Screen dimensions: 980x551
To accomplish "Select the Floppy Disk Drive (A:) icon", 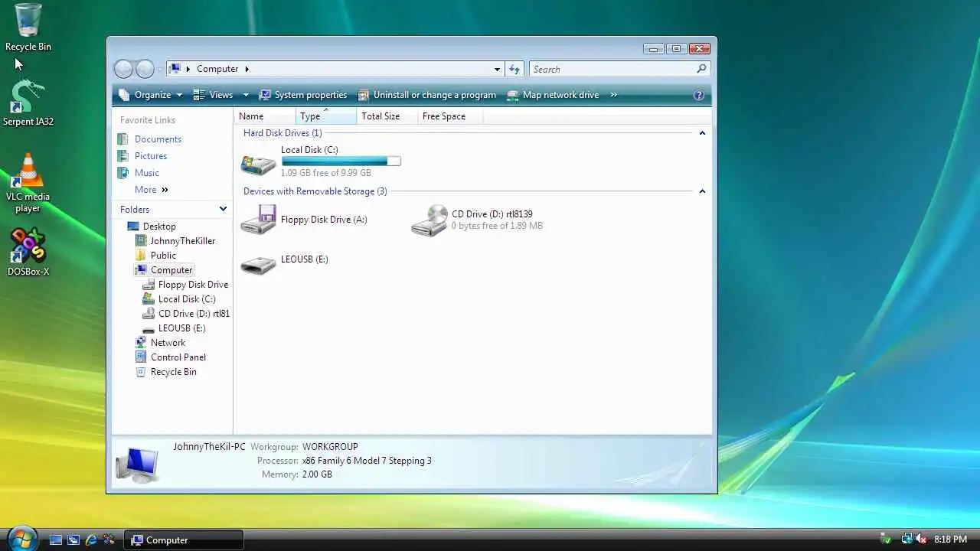I will click(x=258, y=220).
